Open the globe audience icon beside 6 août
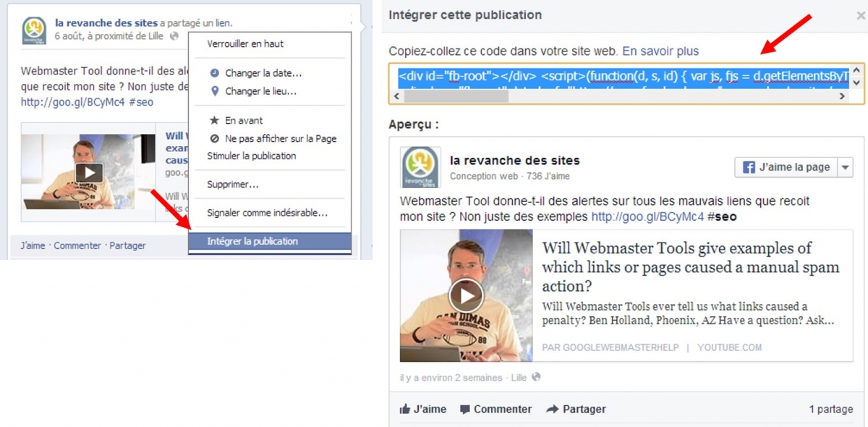 (174, 35)
